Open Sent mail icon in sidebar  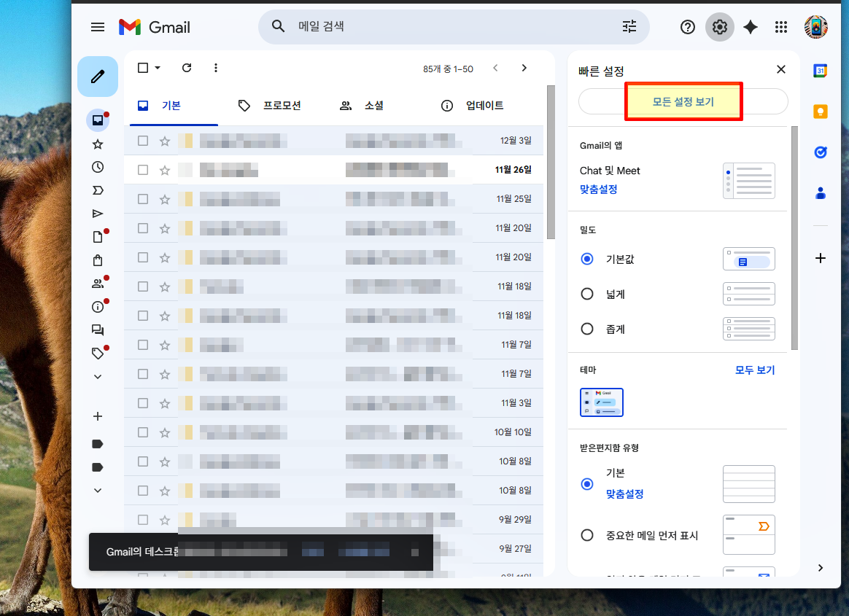coord(98,214)
